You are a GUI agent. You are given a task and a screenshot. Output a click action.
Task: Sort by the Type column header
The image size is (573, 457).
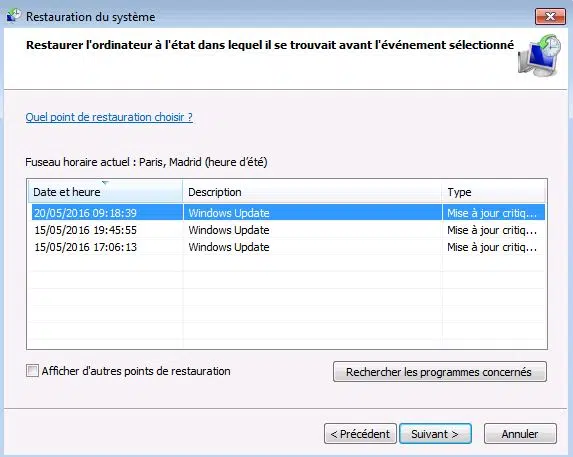click(x=494, y=191)
